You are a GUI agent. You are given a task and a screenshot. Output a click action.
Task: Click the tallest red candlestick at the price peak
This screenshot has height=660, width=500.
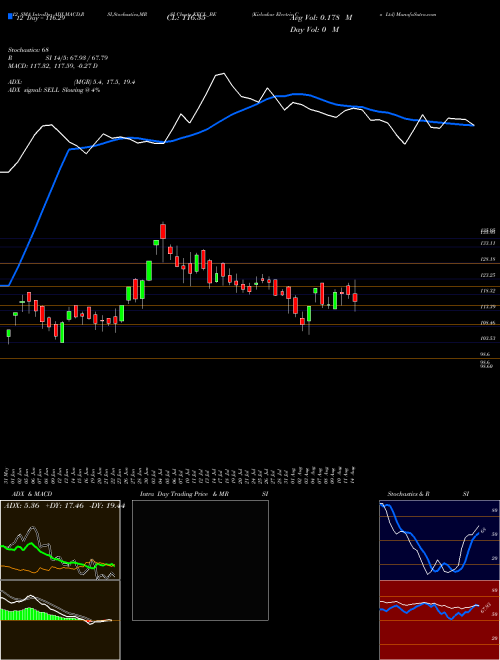(163, 232)
